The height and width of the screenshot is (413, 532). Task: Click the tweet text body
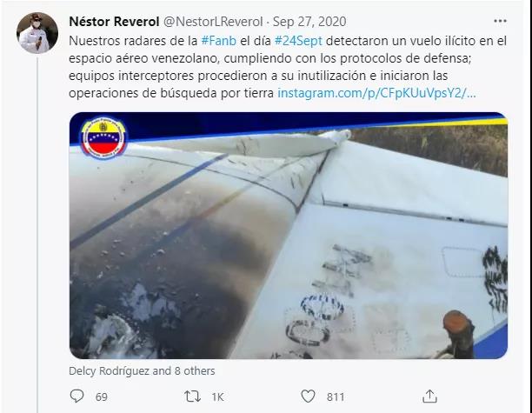(288, 67)
